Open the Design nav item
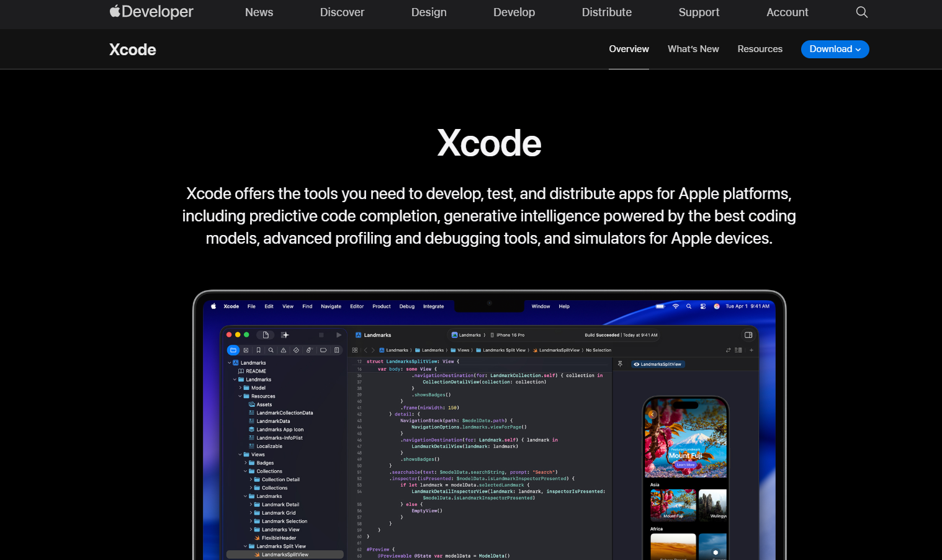942x560 pixels. (x=429, y=12)
